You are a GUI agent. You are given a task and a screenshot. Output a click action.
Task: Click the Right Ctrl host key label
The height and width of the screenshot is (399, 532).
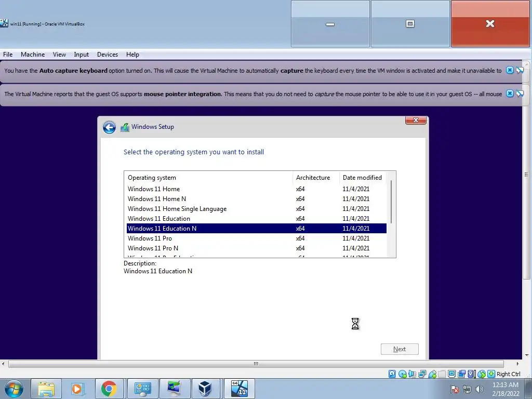[x=508, y=374]
